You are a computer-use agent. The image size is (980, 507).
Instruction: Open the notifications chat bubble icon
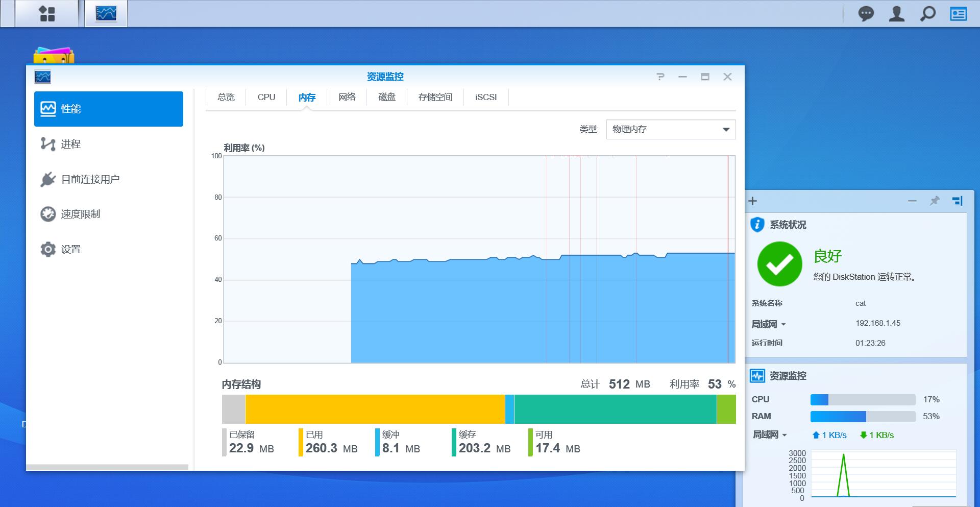[866, 14]
